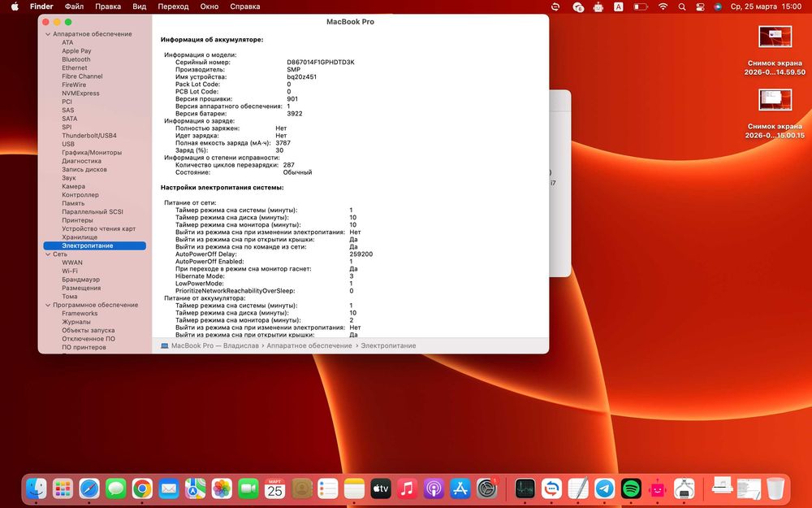Open the Apple menu

click(x=15, y=7)
